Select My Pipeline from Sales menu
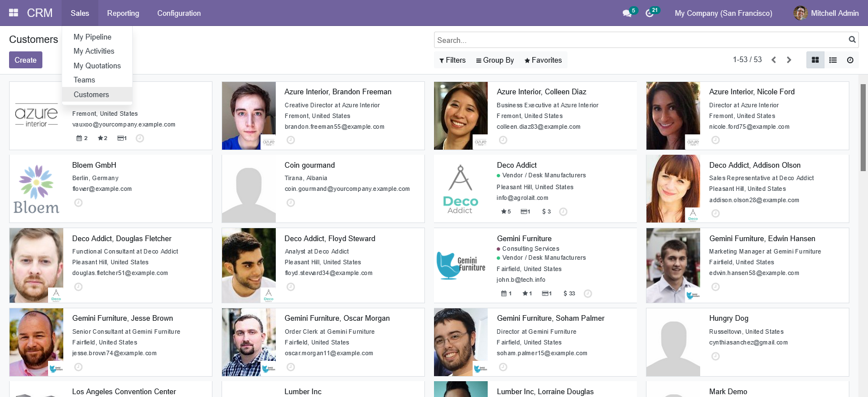 tap(97, 37)
